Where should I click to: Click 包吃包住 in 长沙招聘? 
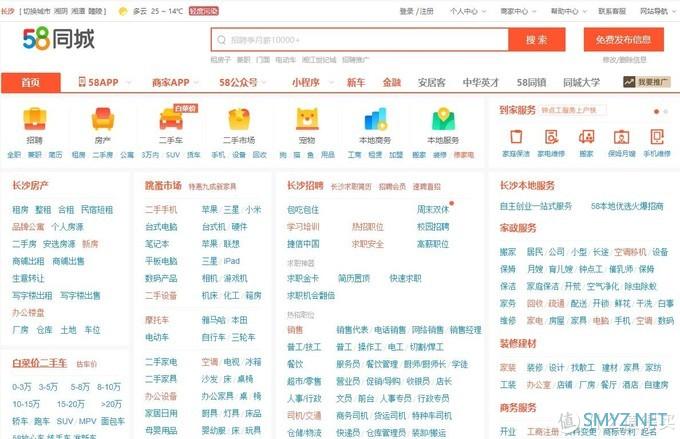[x=303, y=210]
